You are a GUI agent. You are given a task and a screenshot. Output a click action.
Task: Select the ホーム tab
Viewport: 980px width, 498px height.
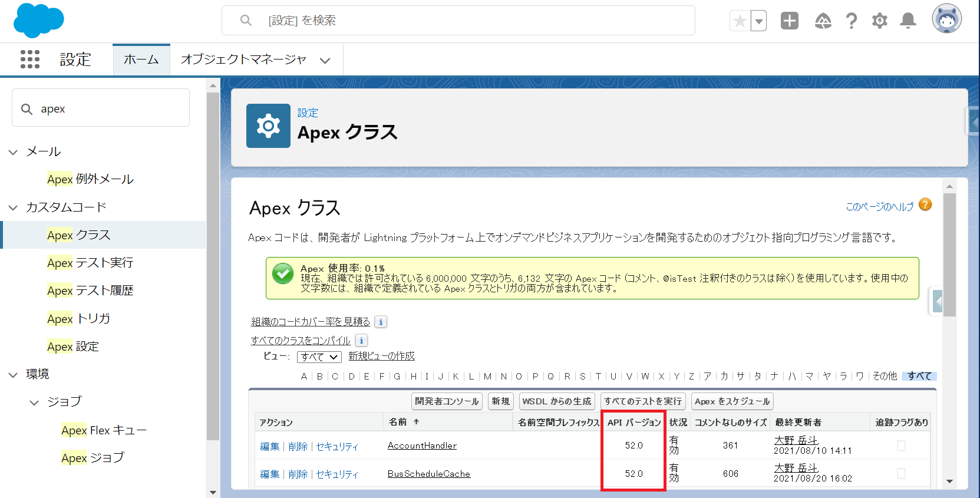[x=141, y=60]
